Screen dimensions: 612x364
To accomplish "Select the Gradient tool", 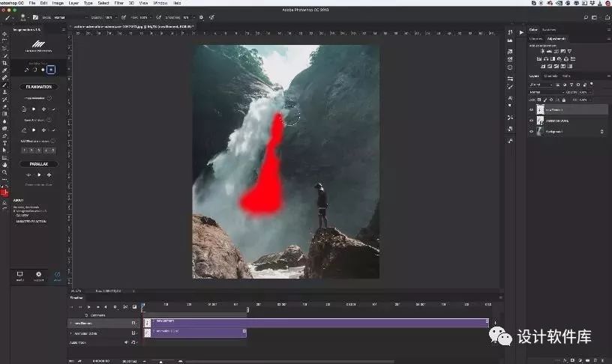I will click(x=4, y=114).
